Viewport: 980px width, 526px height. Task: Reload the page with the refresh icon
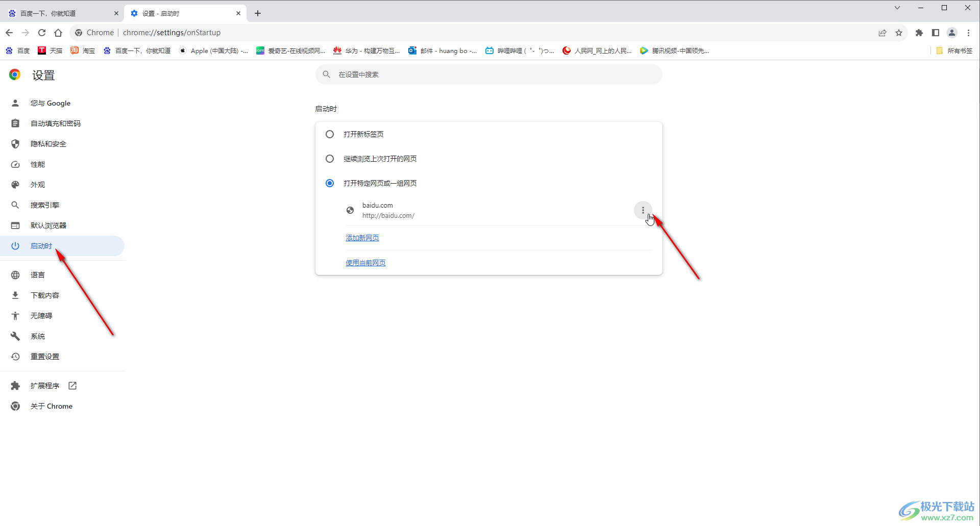(42, 33)
